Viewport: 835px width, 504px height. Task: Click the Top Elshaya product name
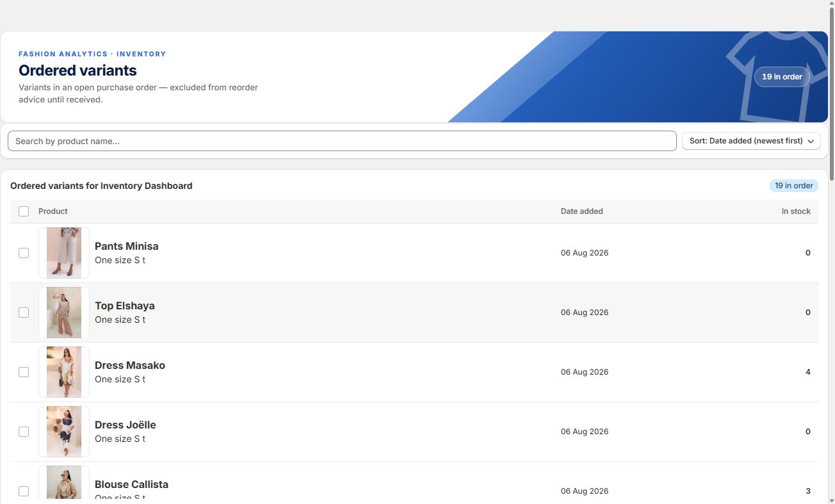[x=125, y=305]
